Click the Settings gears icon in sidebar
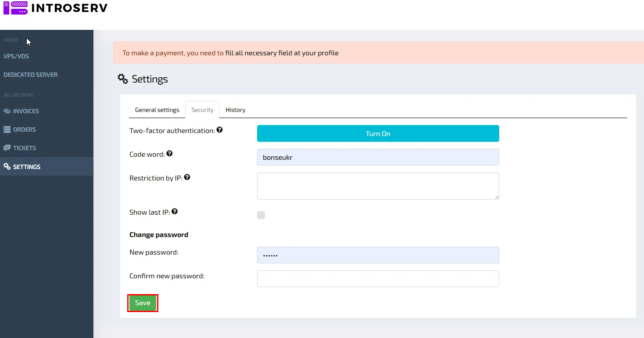This screenshot has height=338, width=644. (x=7, y=167)
